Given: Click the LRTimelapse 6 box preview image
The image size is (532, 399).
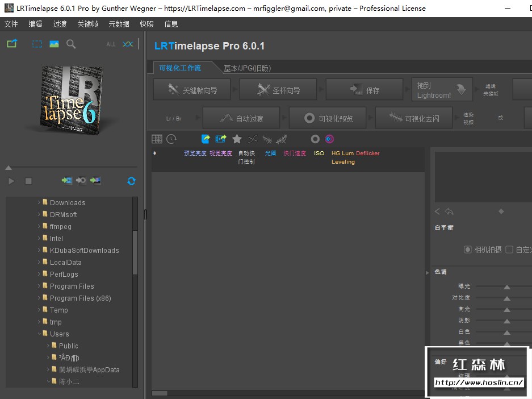Looking at the screenshot, I should pos(72,100).
